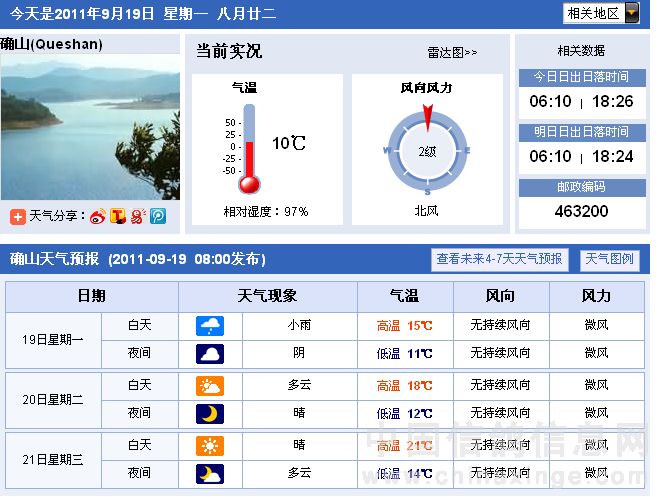Click the cloudy moon icon for 21日 night

click(x=210, y=473)
